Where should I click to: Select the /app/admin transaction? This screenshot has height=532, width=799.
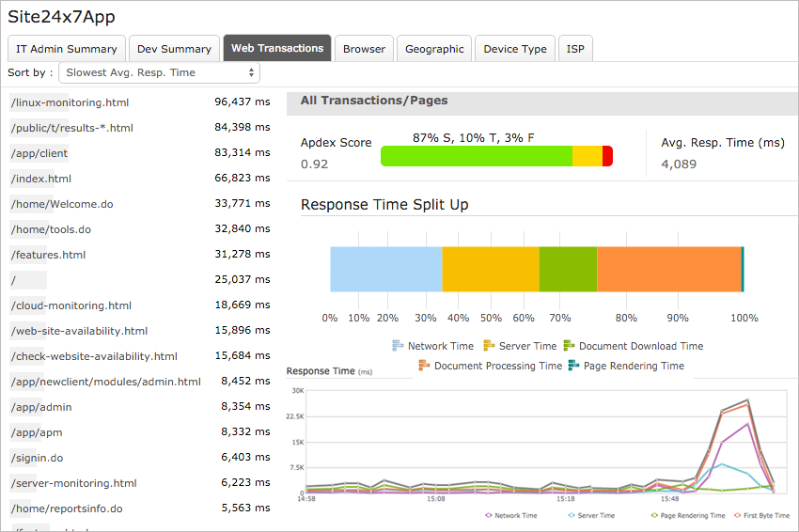pyautogui.click(x=41, y=407)
